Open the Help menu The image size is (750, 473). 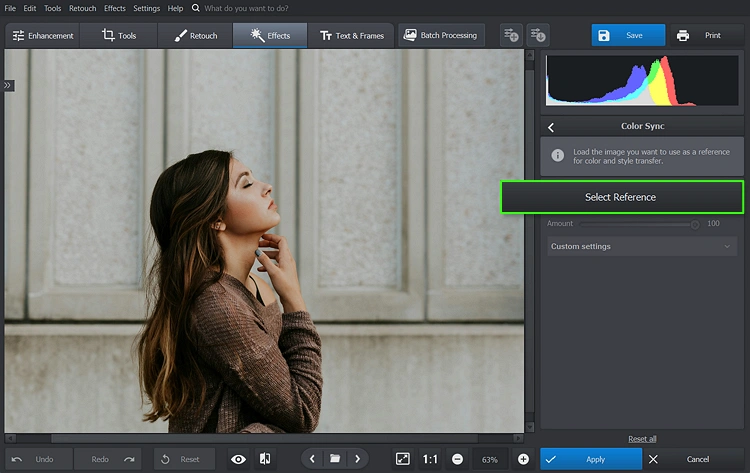tap(175, 8)
